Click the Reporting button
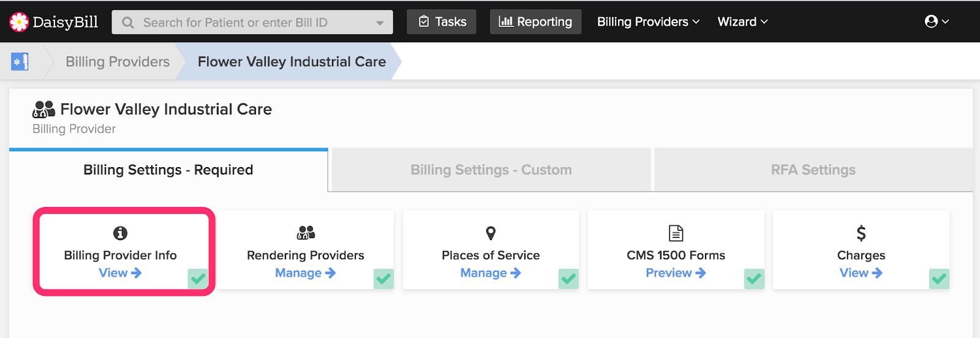Viewport: 980px width, 338px height. click(x=535, y=21)
